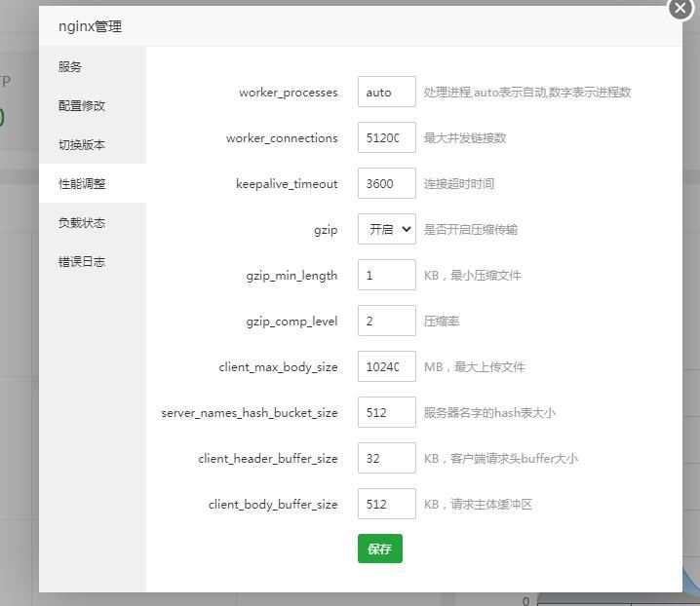The image size is (700, 606).
Task: Select the 性能调整 tab
Action: (x=82, y=184)
